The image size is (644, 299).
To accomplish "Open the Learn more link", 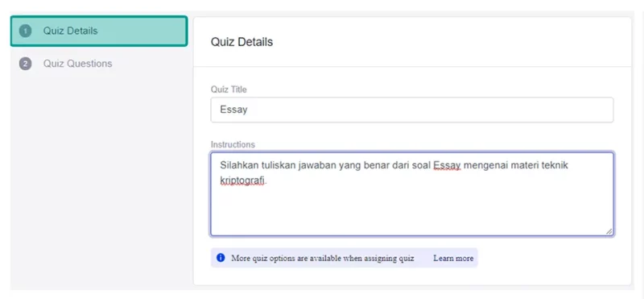I will [x=453, y=258].
